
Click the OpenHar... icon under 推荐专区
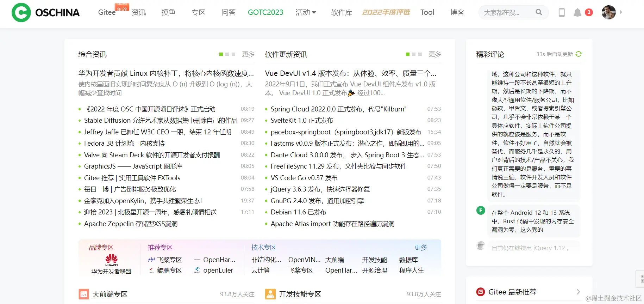197,260
